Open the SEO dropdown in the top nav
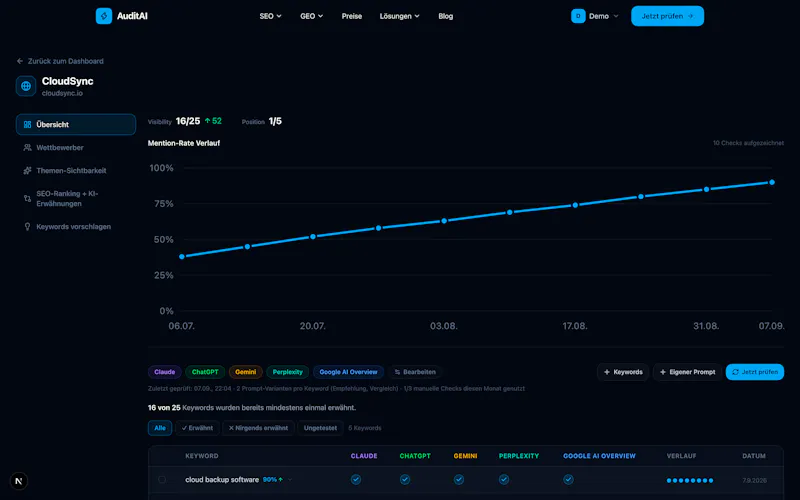This screenshot has height=500, width=800. coord(270,16)
